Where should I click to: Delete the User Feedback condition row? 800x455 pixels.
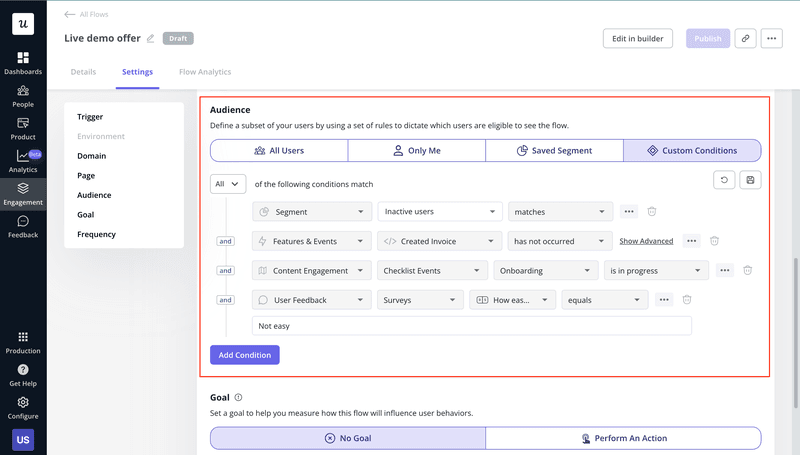[x=687, y=299]
